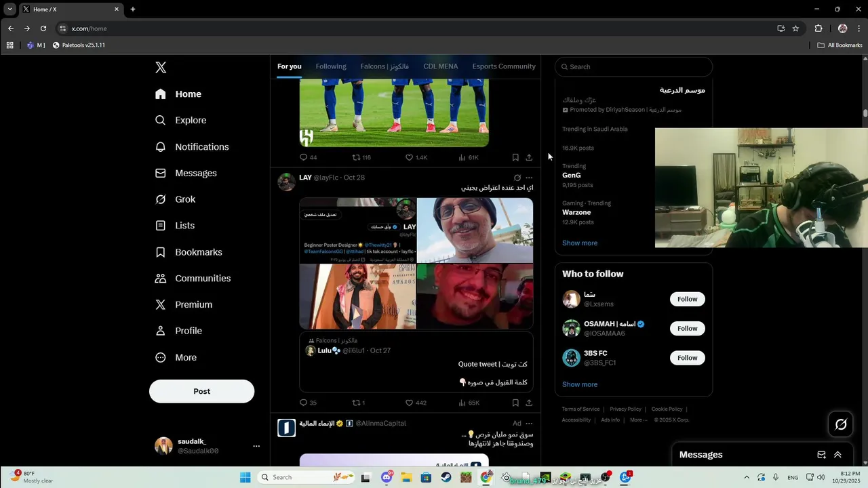Open the CDL MENA tab
This screenshot has height=488, width=868.
tap(441, 66)
